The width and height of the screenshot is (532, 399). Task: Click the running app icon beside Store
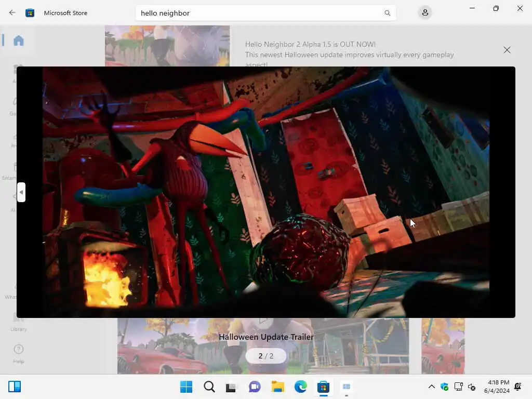pos(347,387)
